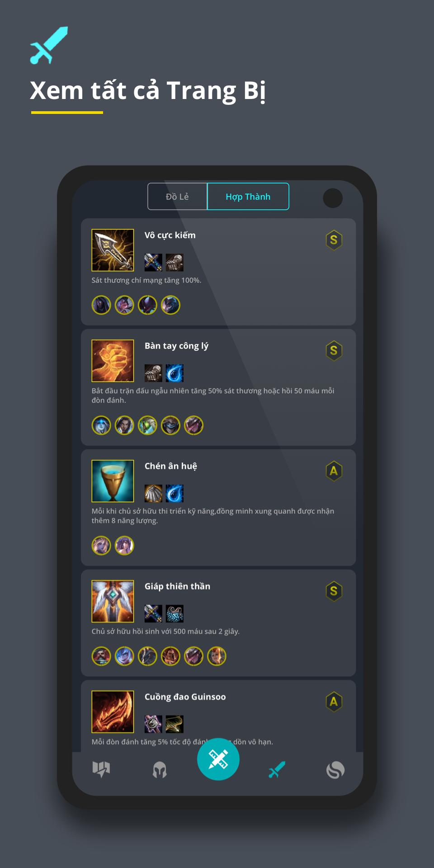Open the flags icon in bottom navigation
Image resolution: width=434 pixels, height=868 pixels.
click(x=101, y=769)
